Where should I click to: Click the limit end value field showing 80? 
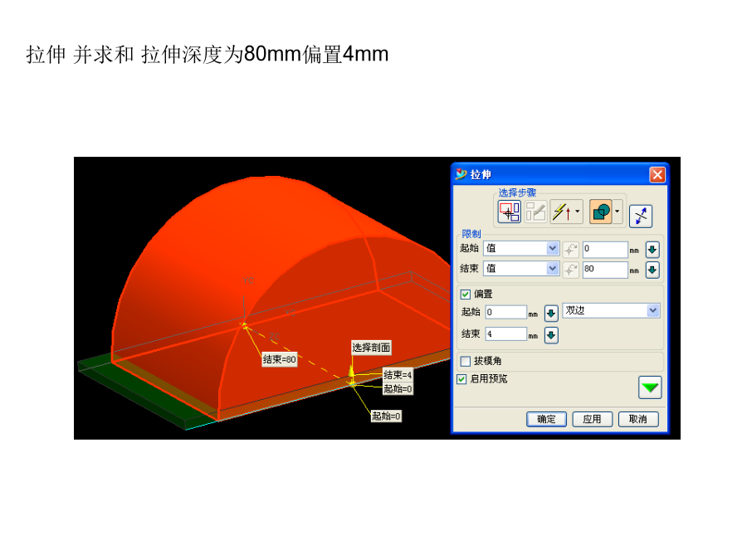605,270
